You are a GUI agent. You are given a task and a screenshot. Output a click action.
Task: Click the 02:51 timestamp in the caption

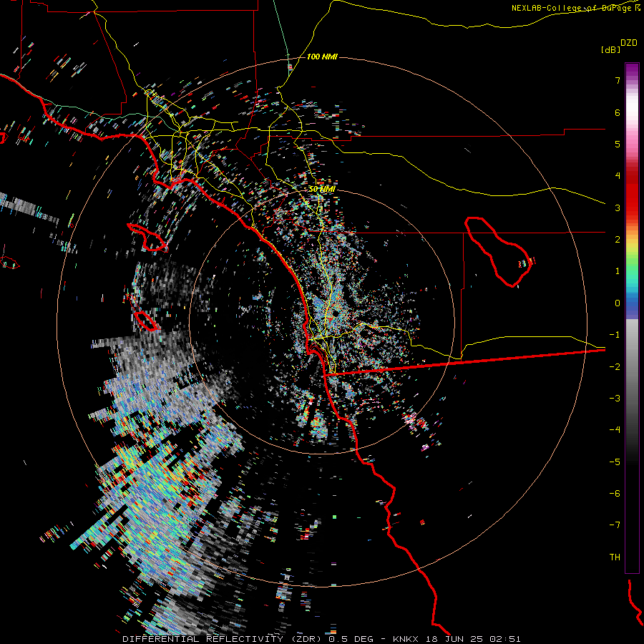point(504,639)
